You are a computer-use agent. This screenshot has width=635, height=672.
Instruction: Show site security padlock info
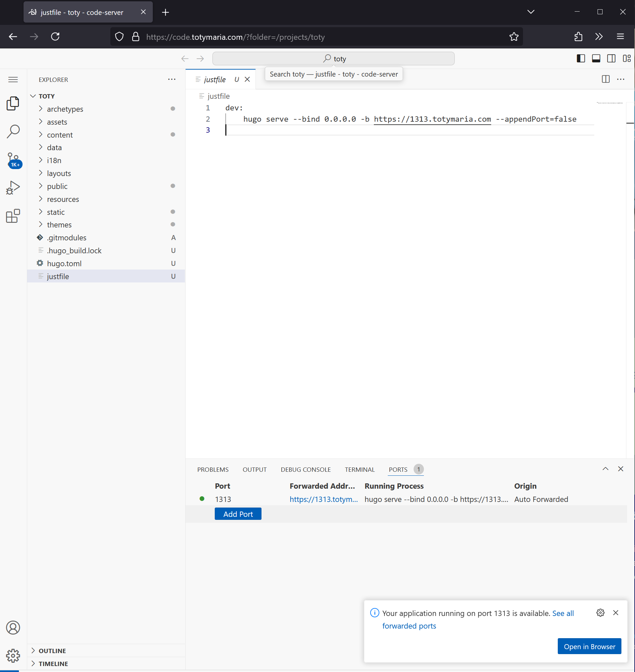(136, 36)
